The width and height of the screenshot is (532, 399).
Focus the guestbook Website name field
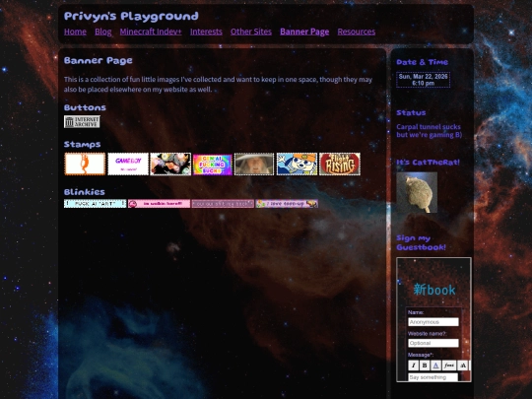coord(433,343)
